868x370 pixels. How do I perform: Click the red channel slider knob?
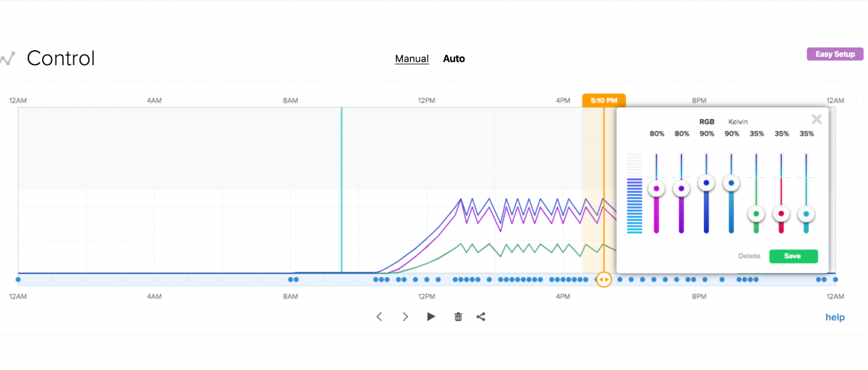[781, 214]
